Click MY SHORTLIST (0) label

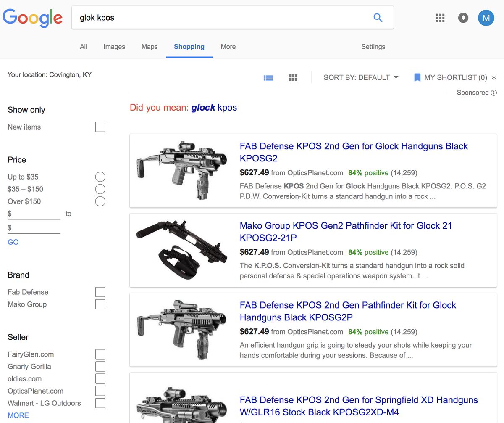(x=456, y=77)
